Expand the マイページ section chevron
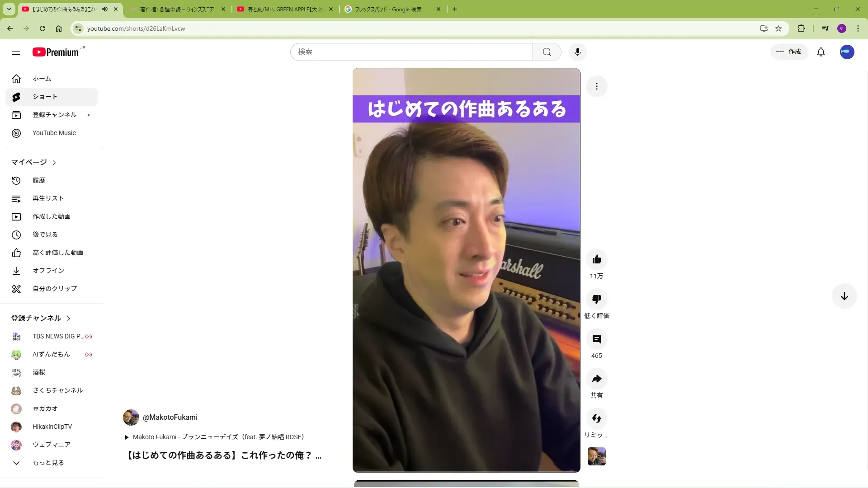This screenshot has width=868, height=488. 54,163
